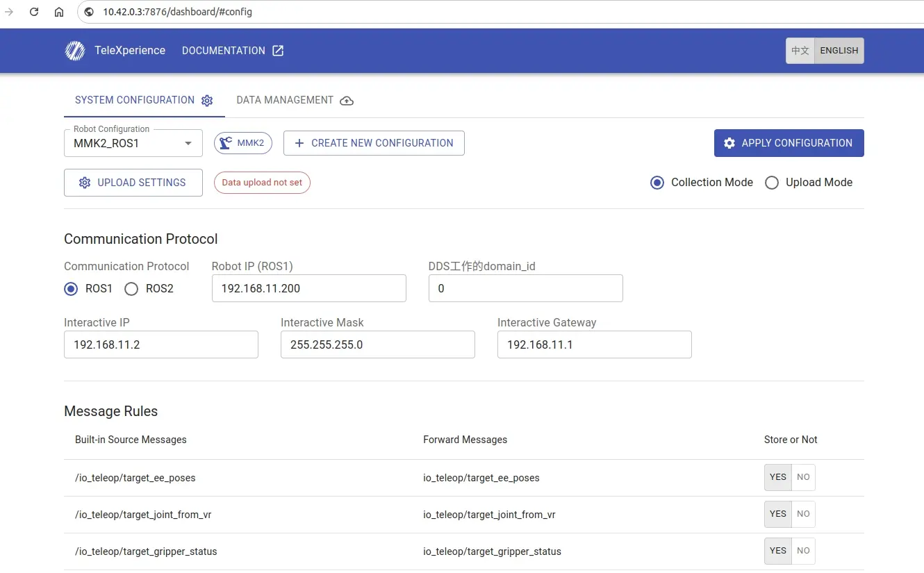The width and height of the screenshot is (924, 573).
Task: Open the System Configuration tab
Action: tap(145, 100)
